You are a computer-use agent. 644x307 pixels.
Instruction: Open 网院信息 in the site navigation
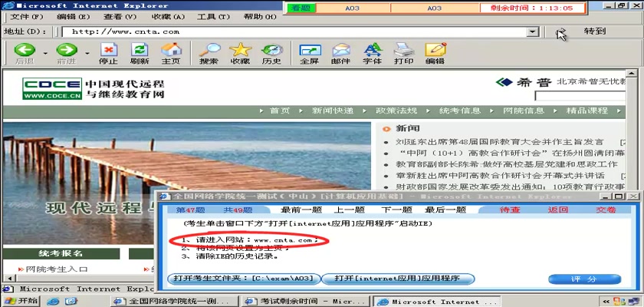point(524,111)
